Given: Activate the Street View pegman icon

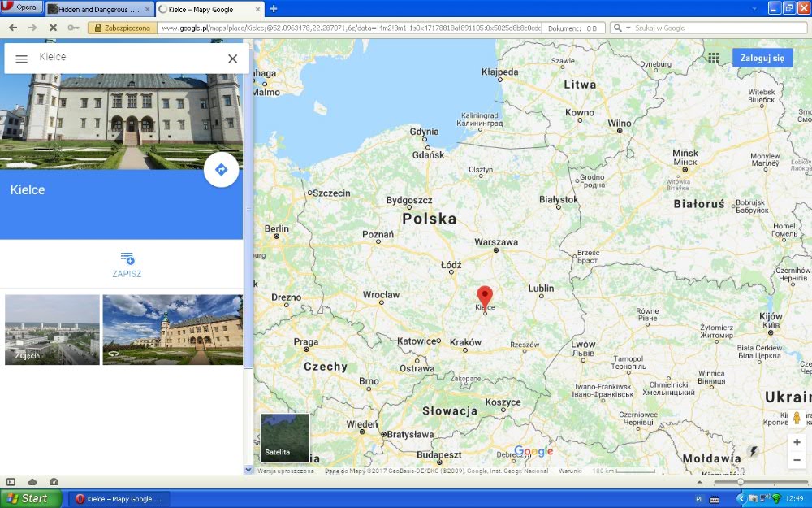Looking at the screenshot, I should pos(797,418).
